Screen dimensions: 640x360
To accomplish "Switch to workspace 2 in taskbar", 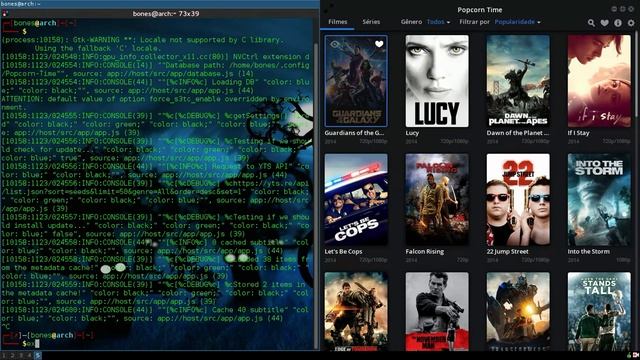I will [12, 356].
